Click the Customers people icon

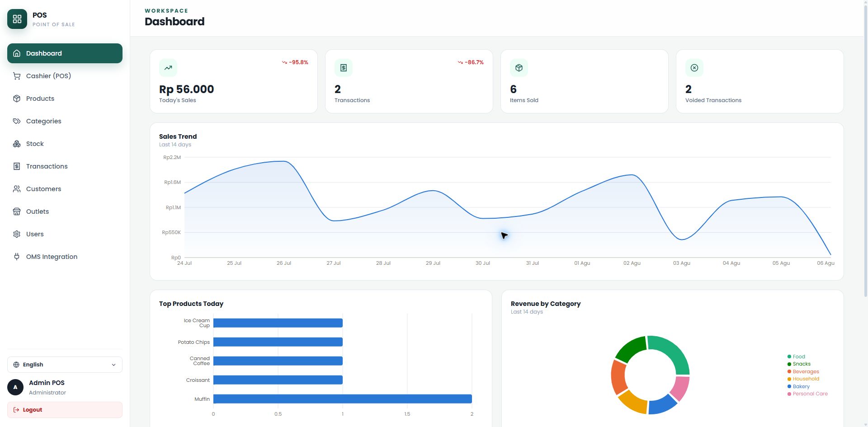point(17,189)
